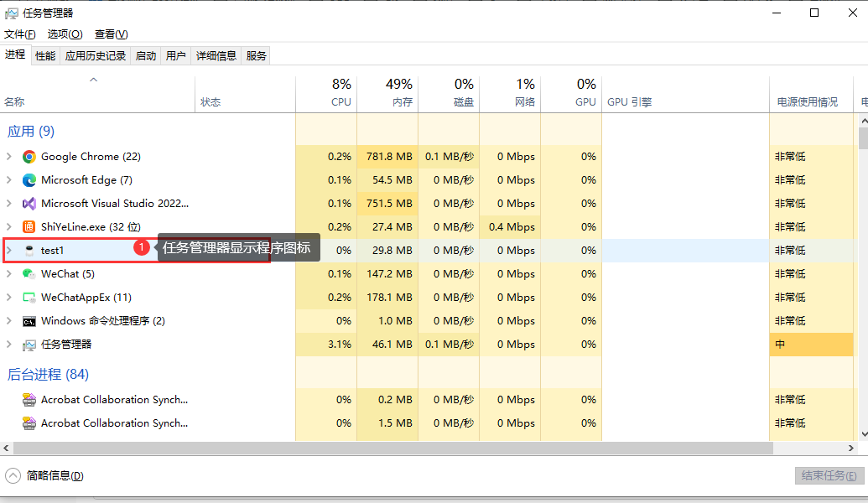This screenshot has height=503, width=868.
Task: Switch to the 应用历史记录 tab
Action: 96,56
